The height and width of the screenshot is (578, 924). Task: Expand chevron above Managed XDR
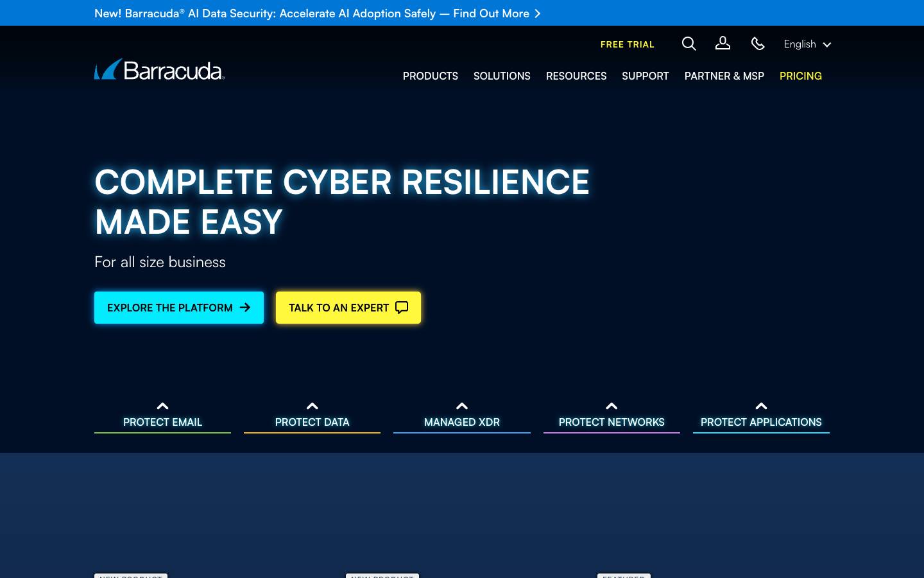click(x=462, y=406)
